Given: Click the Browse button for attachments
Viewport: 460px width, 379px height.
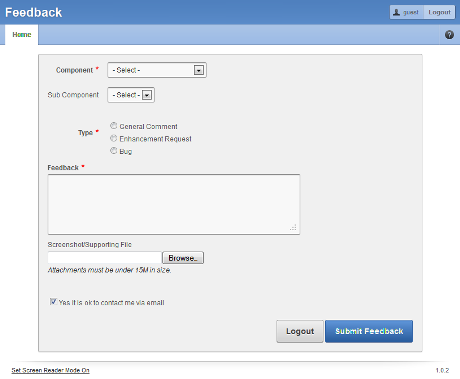Looking at the screenshot, I should pos(183,258).
